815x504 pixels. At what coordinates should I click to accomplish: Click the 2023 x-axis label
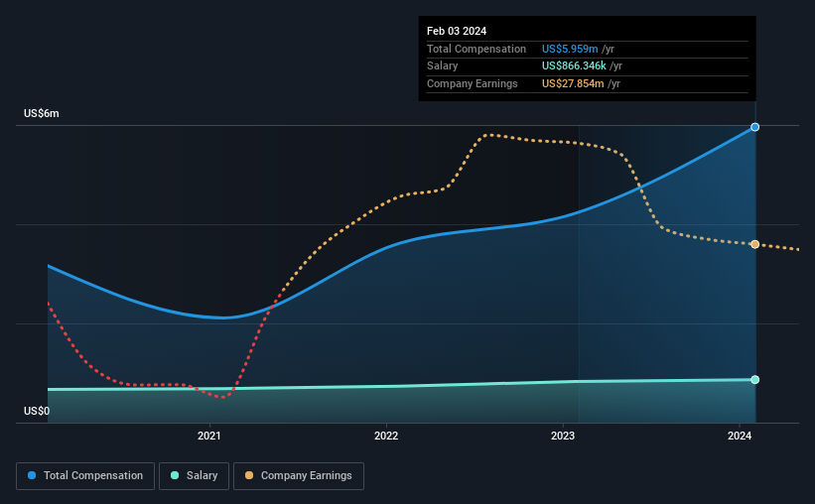tap(563, 436)
